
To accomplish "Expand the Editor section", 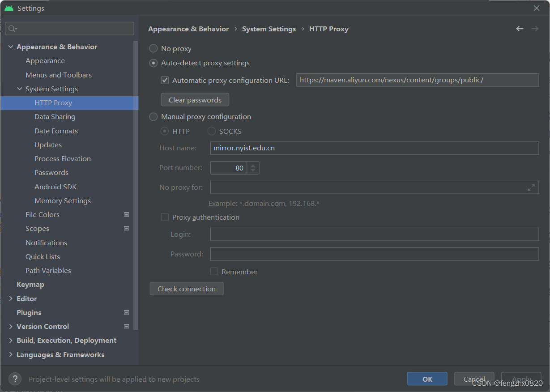I will click(10, 298).
